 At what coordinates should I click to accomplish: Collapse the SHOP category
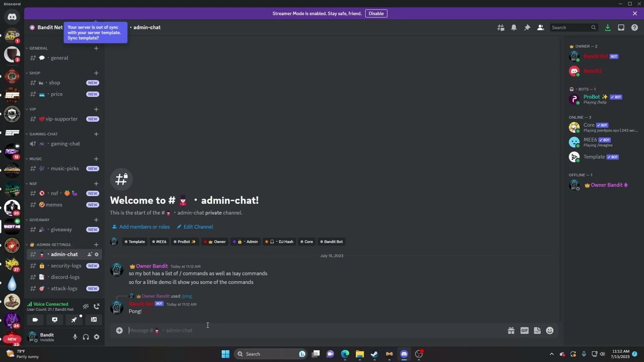click(35, 73)
